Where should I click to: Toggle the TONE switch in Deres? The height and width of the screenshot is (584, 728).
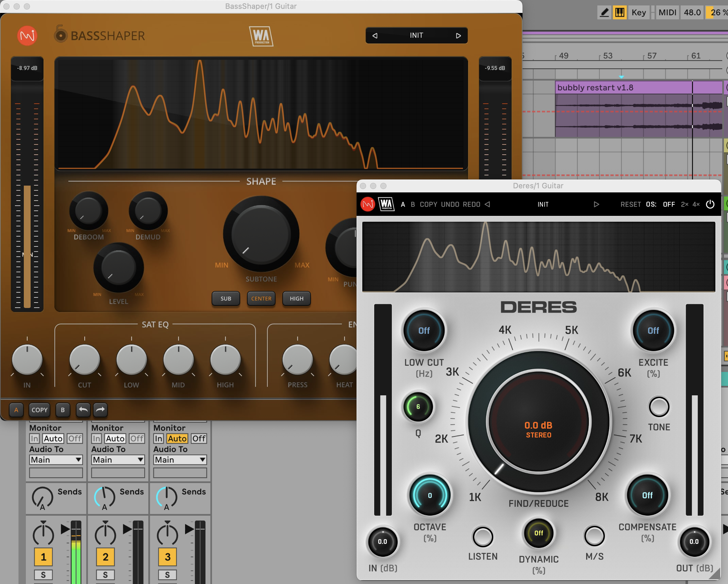pyautogui.click(x=659, y=407)
